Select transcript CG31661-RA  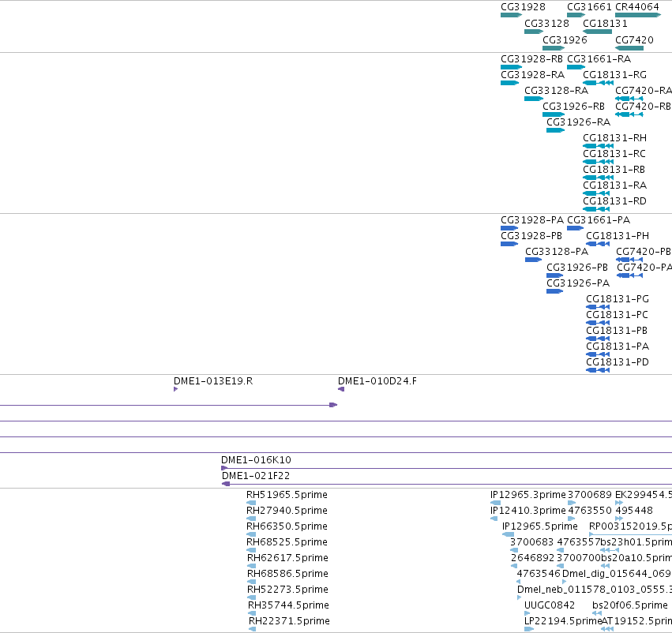(x=599, y=58)
